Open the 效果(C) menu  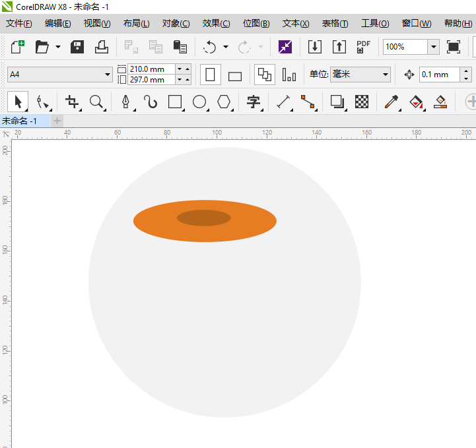(216, 23)
